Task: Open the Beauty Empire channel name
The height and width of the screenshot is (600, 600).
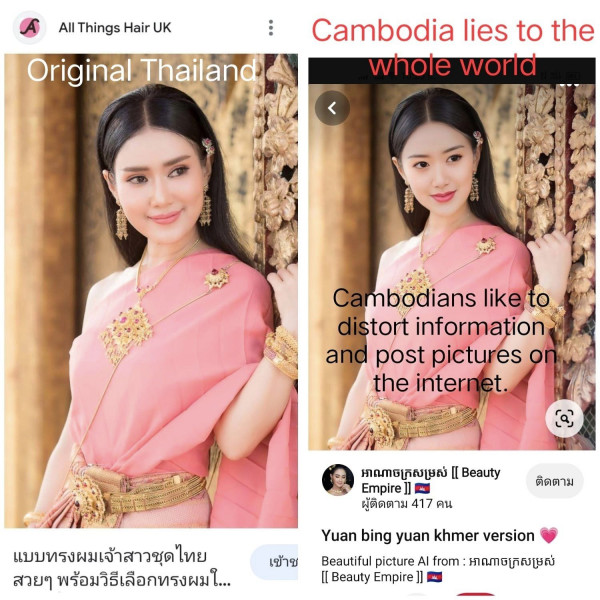Action: pos(430,480)
